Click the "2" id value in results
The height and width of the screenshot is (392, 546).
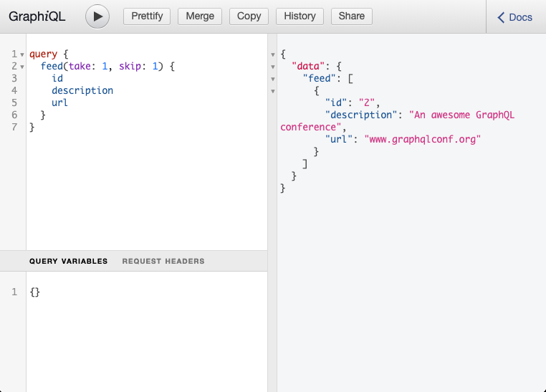pos(367,102)
